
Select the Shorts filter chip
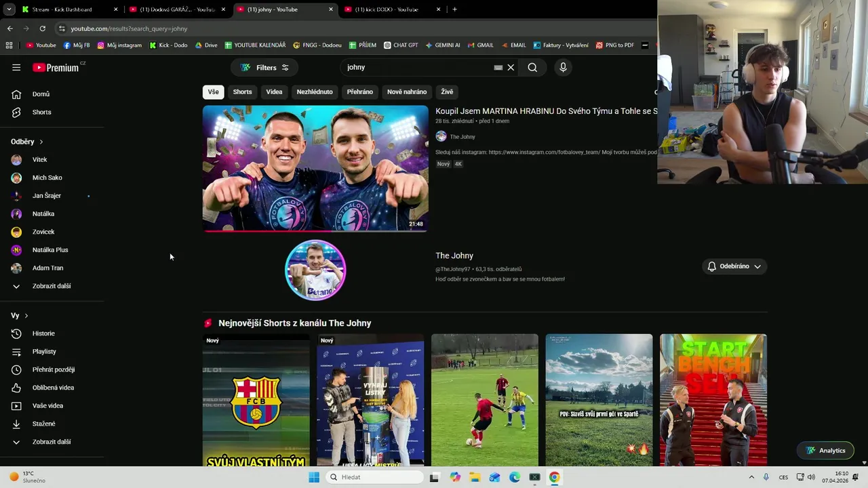click(x=242, y=91)
